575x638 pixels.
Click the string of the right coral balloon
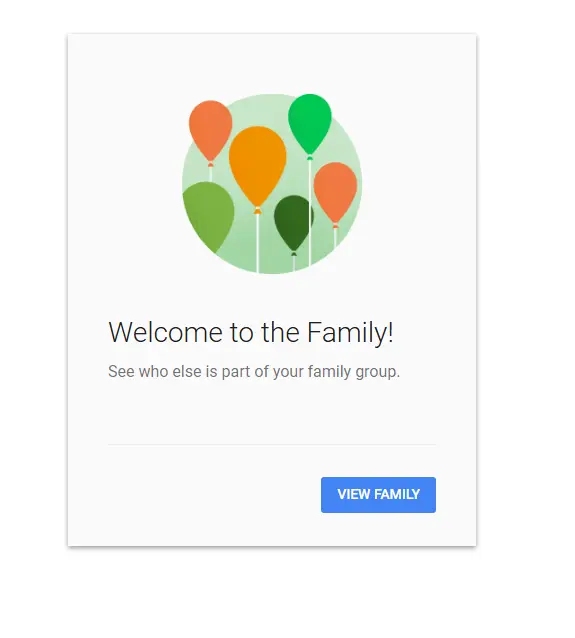tap(335, 238)
